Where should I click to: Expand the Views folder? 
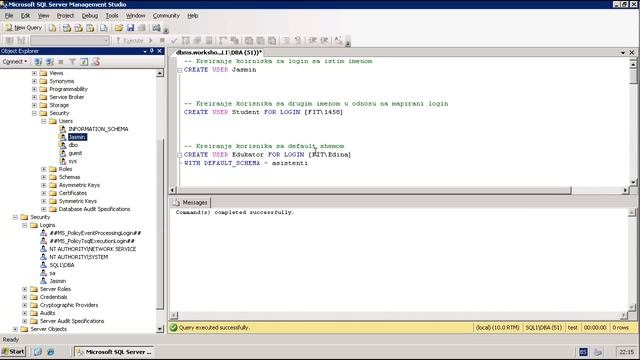click(34, 73)
